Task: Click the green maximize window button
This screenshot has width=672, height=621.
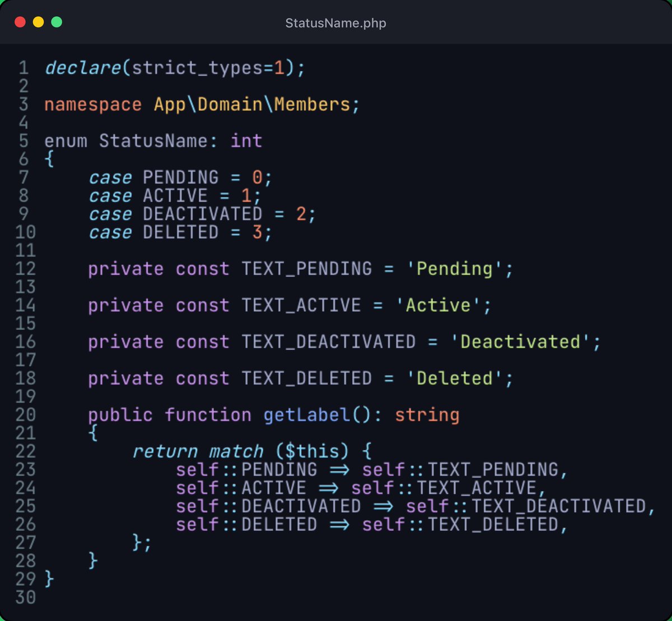Action: pos(57,22)
